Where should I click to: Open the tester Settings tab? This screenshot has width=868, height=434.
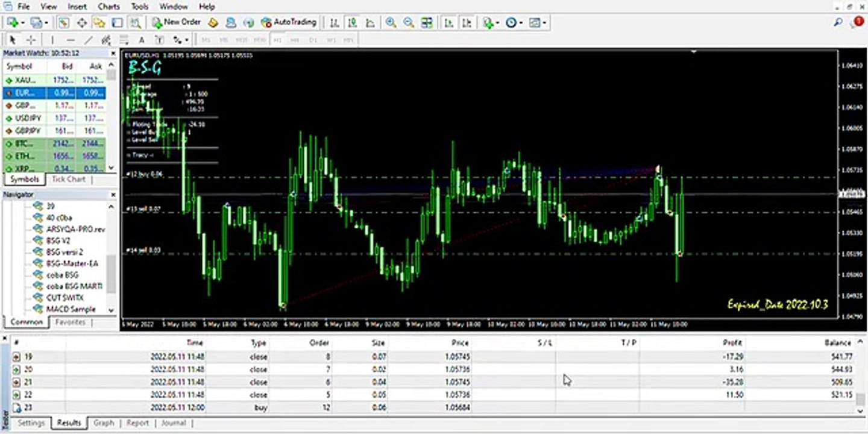pyautogui.click(x=31, y=423)
